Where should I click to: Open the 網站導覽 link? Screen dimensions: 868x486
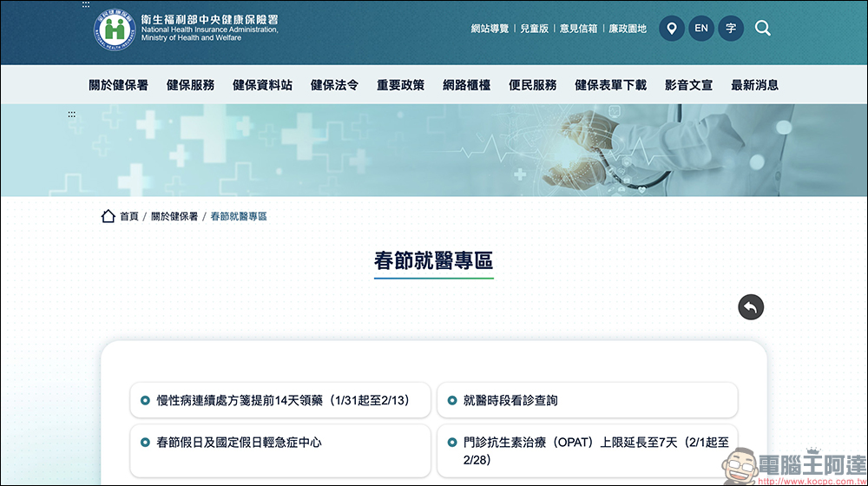[x=490, y=29]
